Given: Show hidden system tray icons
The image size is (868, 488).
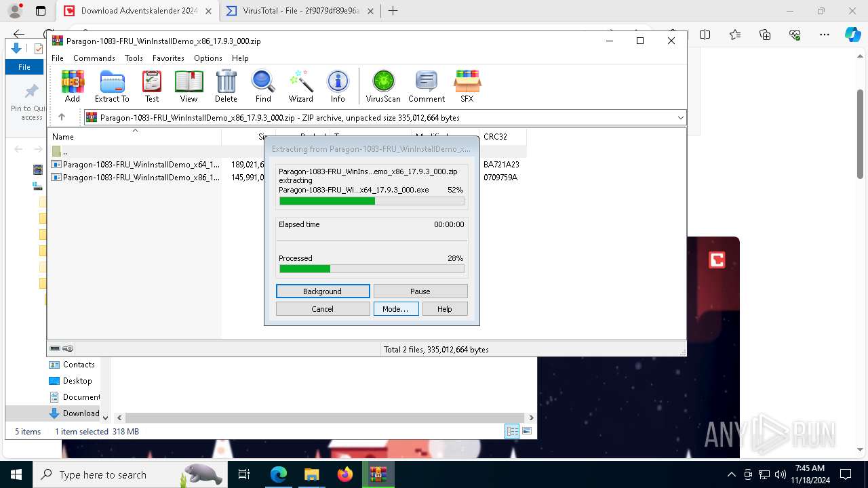Looking at the screenshot, I should pyautogui.click(x=731, y=474).
